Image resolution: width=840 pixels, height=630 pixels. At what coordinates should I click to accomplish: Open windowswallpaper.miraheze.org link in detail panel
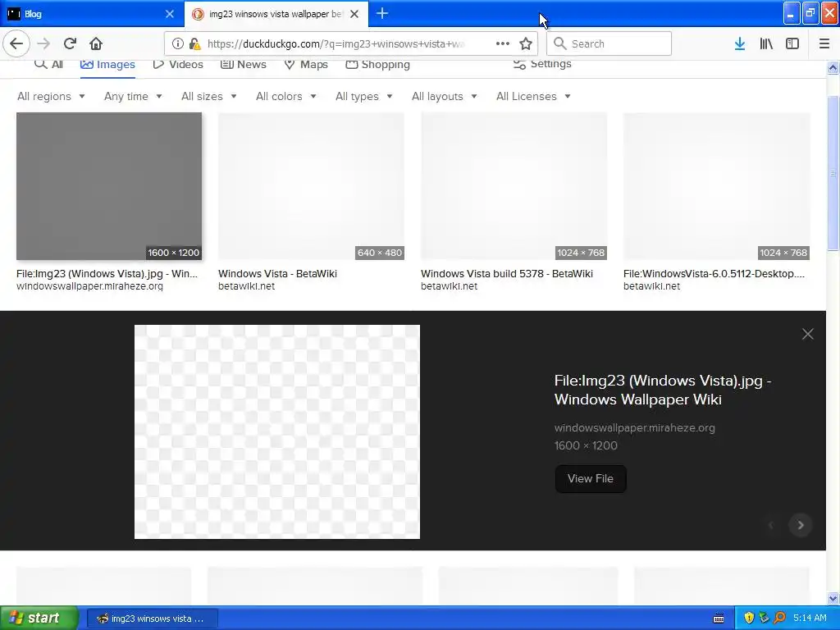(634, 427)
